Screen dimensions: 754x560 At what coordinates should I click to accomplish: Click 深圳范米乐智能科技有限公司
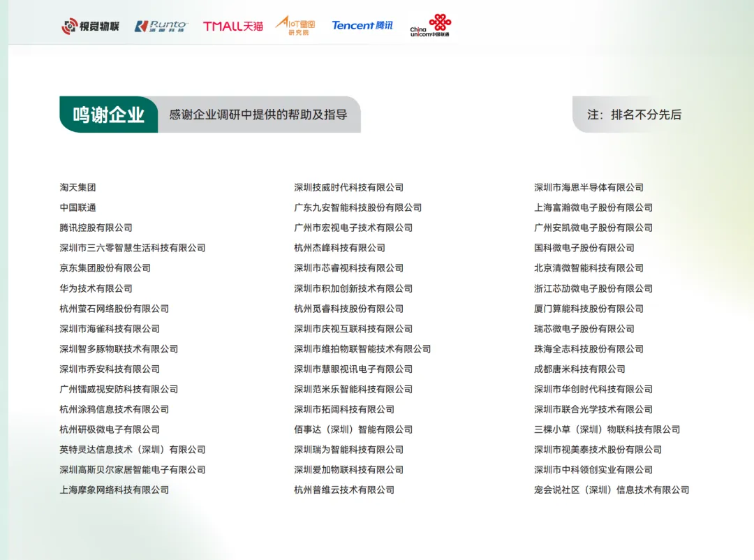click(x=353, y=389)
